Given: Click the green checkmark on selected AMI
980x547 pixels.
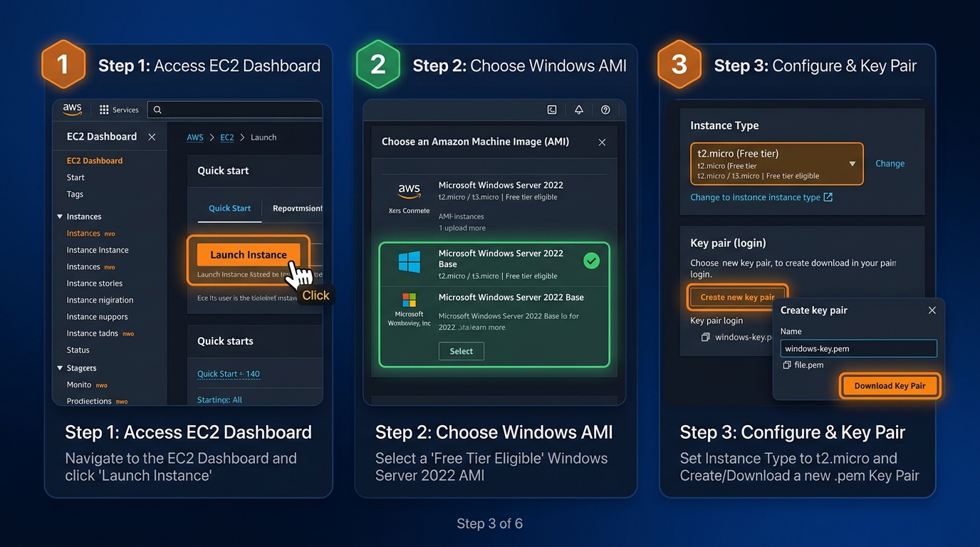Looking at the screenshot, I should [591, 261].
